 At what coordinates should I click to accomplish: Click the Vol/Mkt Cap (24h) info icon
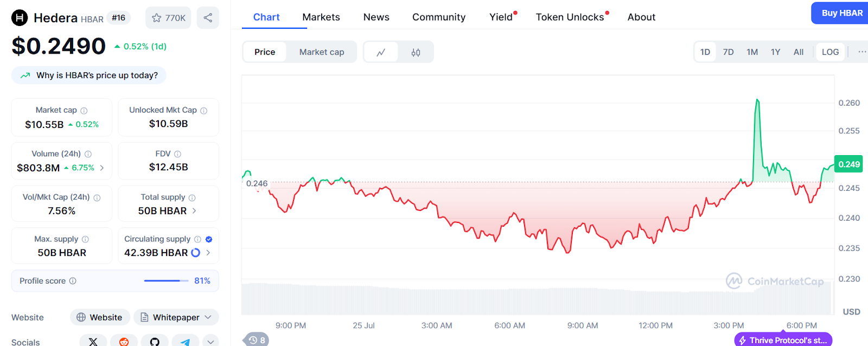[97, 198]
